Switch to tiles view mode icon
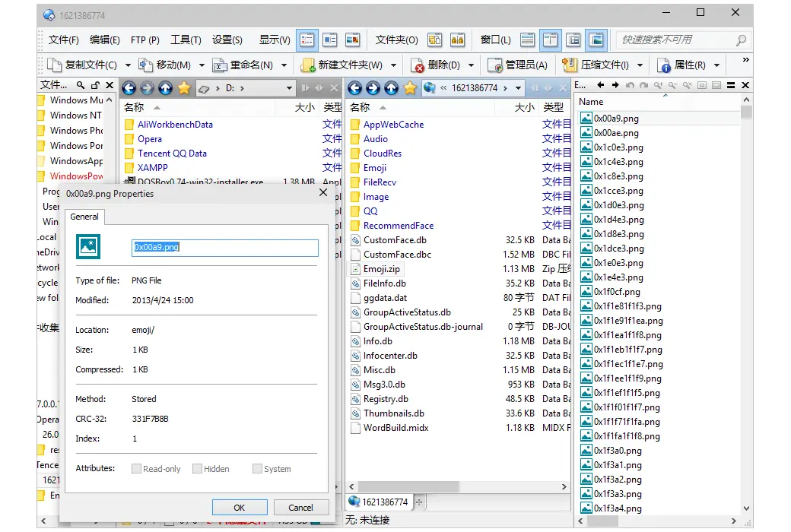This screenshot has width=791, height=532. [x=330, y=40]
